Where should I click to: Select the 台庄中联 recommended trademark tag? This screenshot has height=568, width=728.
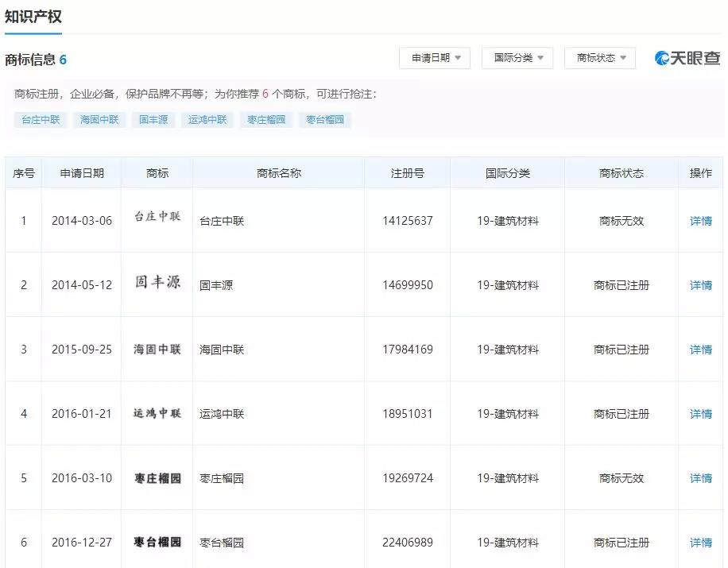pyautogui.click(x=41, y=120)
